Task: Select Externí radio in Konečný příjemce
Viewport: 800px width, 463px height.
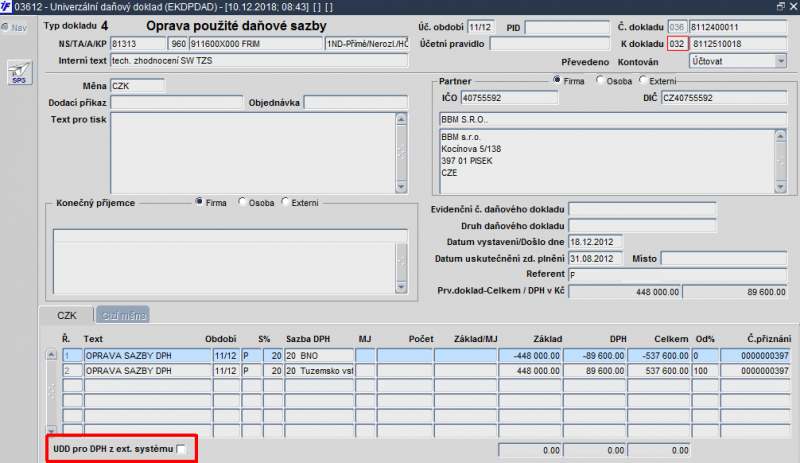Action: (x=285, y=202)
